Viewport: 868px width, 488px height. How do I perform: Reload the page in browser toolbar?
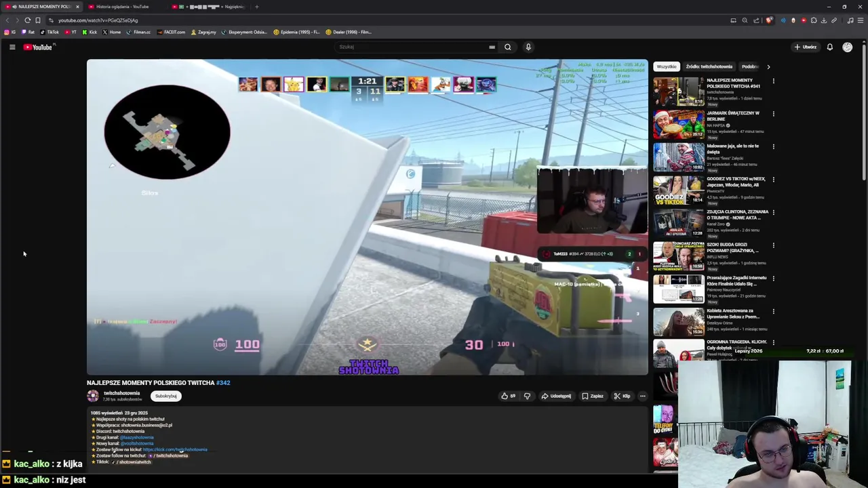point(27,20)
